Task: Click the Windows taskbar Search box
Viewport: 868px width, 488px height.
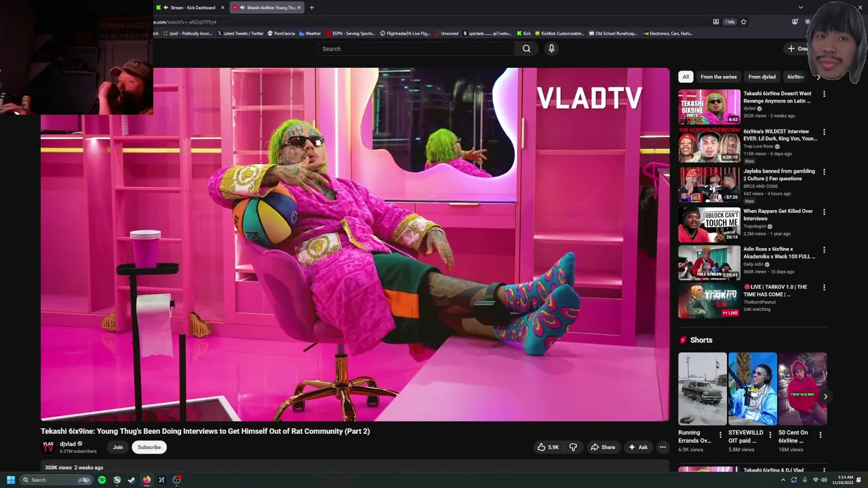Action: tap(56, 480)
